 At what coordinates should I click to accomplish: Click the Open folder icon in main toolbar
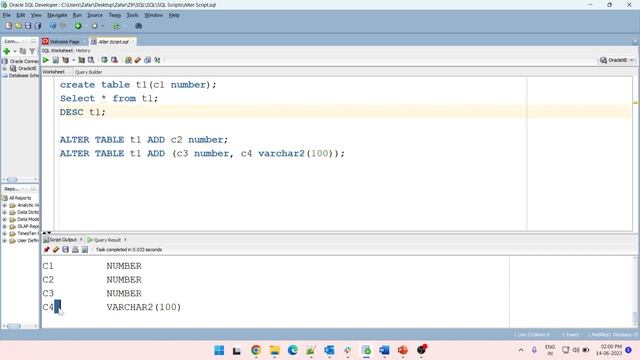point(18,26)
